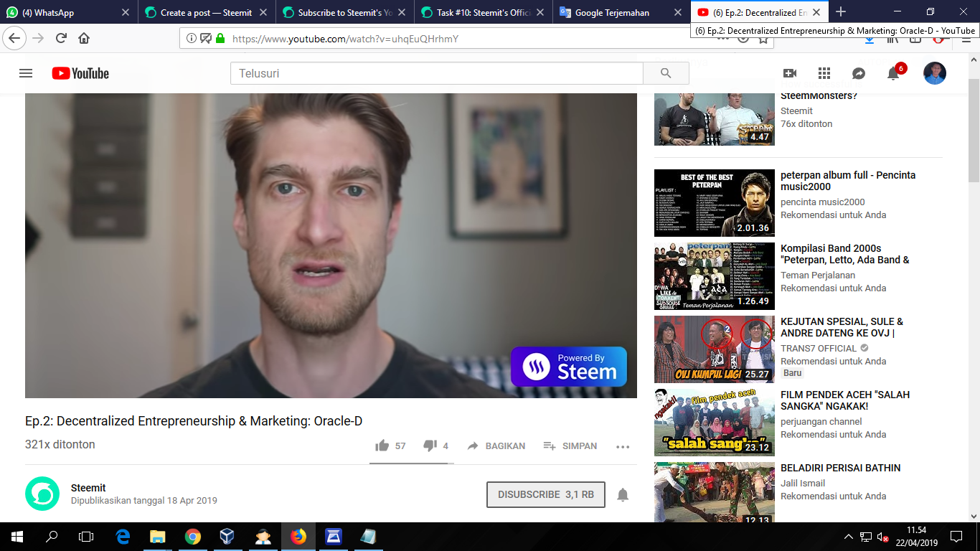Viewport: 980px width, 551px height.
Task: Click the 'perjuangan channel' name text
Action: pyautogui.click(x=821, y=422)
